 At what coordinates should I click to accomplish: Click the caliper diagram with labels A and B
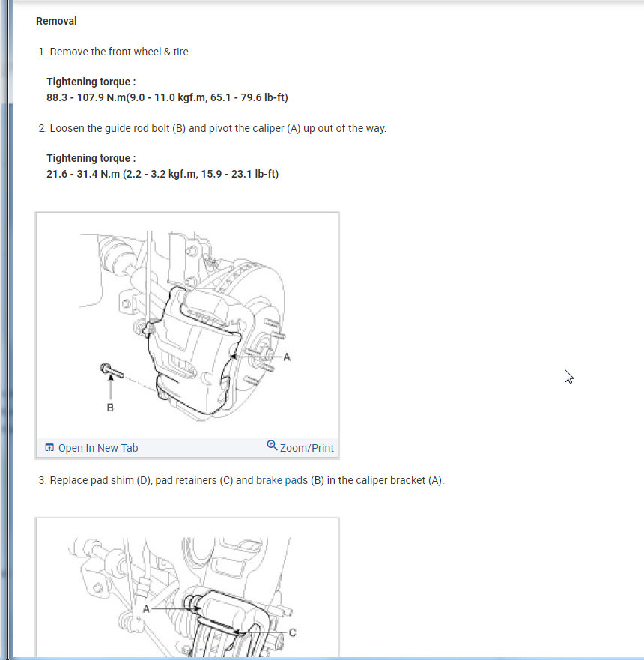187,325
